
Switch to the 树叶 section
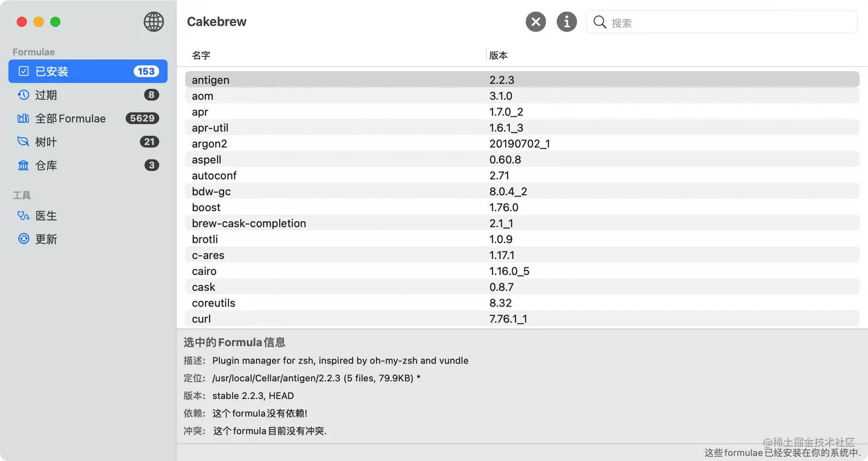tap(88, 142)
